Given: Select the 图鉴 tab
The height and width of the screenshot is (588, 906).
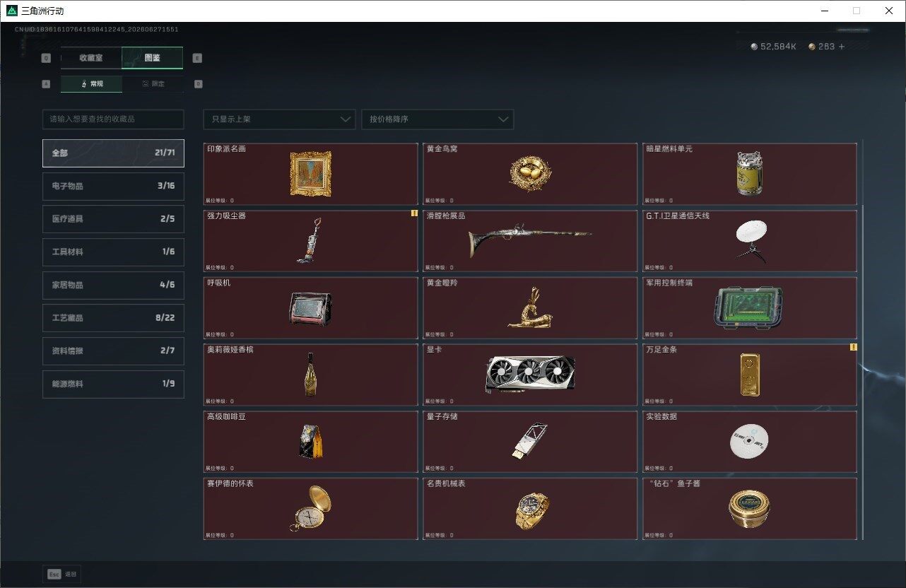Looking at the screenshot, I should tap(153, 58).
